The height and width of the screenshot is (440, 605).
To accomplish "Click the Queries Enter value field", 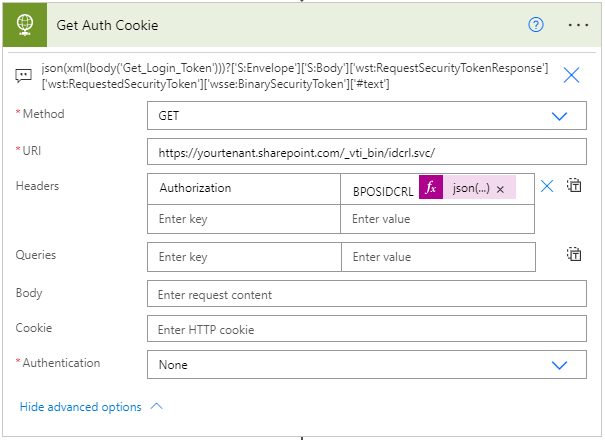I will click(x=437, y=257).
